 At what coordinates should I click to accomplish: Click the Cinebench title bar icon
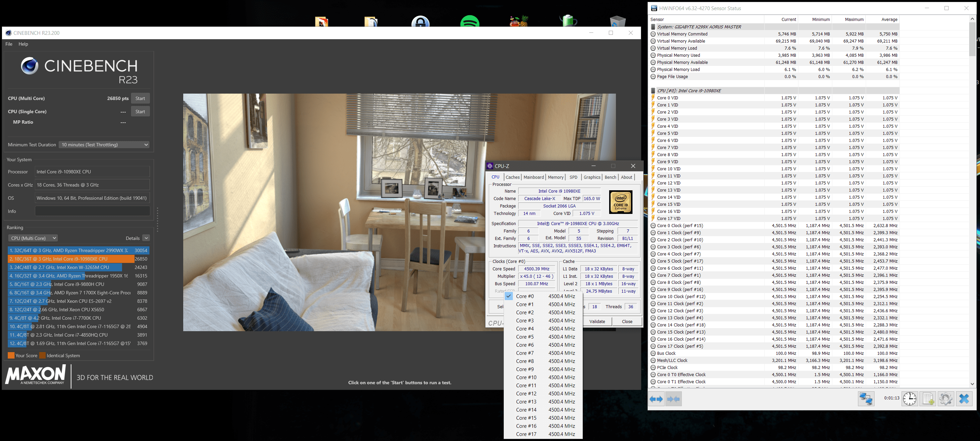[x=8, y=33]
